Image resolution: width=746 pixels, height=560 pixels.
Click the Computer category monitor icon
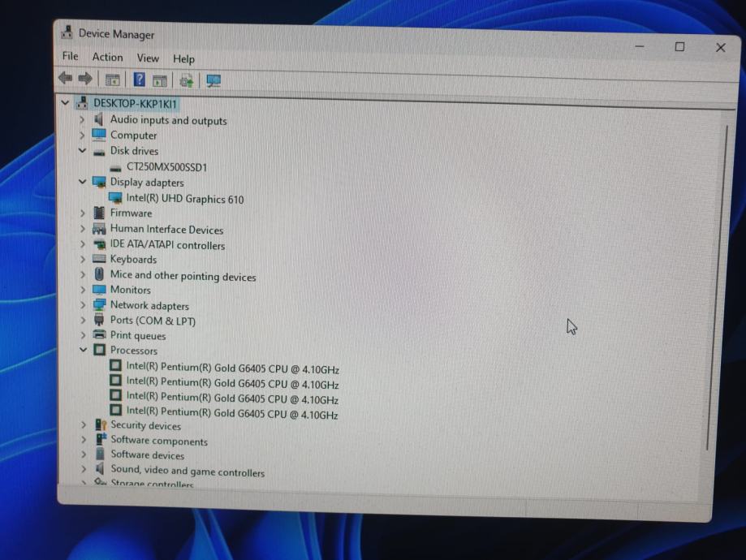pos(99,135)
